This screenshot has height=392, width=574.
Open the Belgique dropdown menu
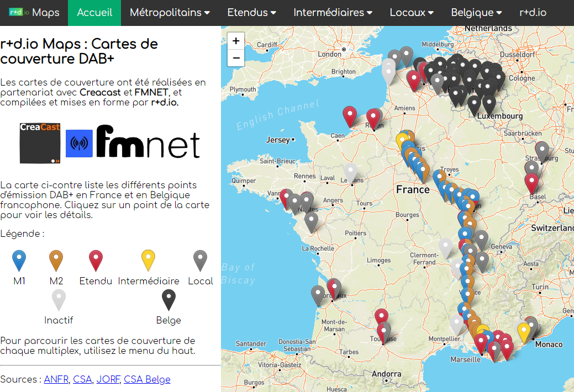[x=476, y=13]
